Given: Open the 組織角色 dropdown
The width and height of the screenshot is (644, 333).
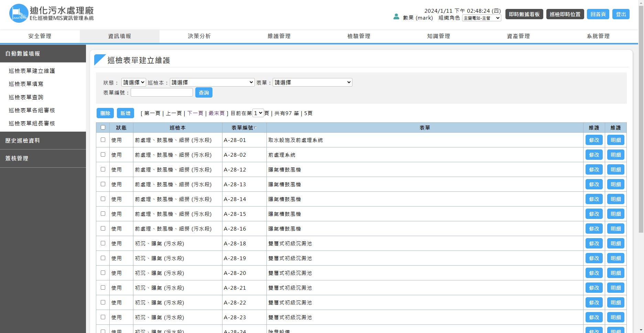Looking at the screenshot, I should (481, 18).
